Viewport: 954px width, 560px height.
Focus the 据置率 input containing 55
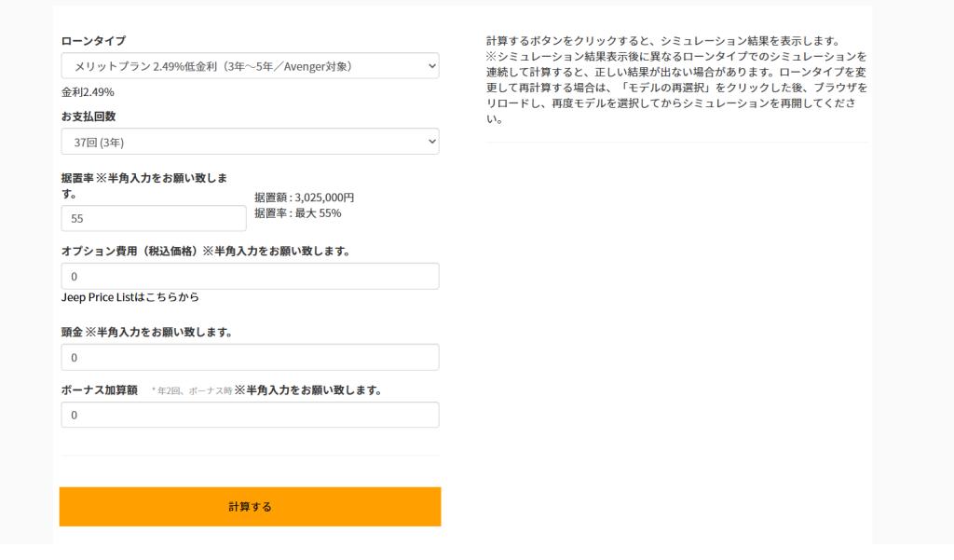click(x=154, y=219)
